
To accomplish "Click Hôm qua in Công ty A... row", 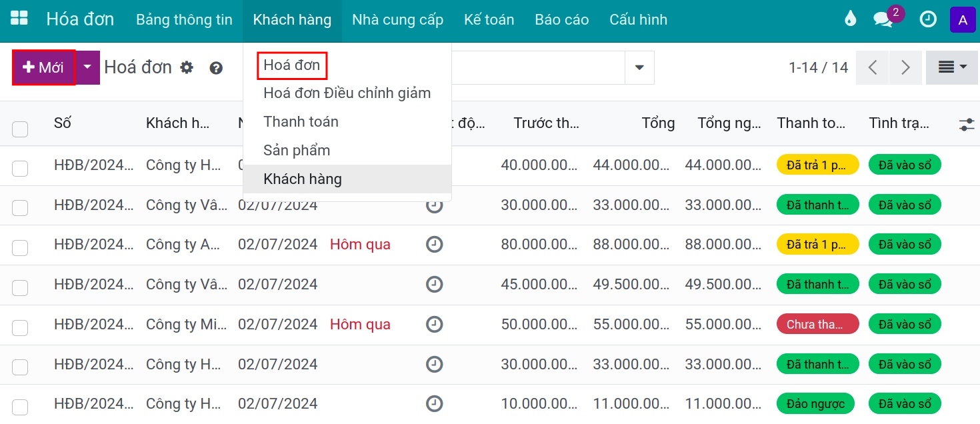I will [x=360, y=245].
